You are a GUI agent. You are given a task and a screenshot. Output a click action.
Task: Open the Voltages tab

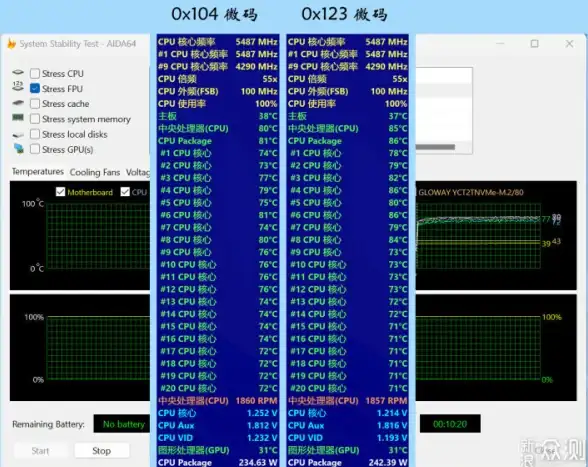pos(138,172)
